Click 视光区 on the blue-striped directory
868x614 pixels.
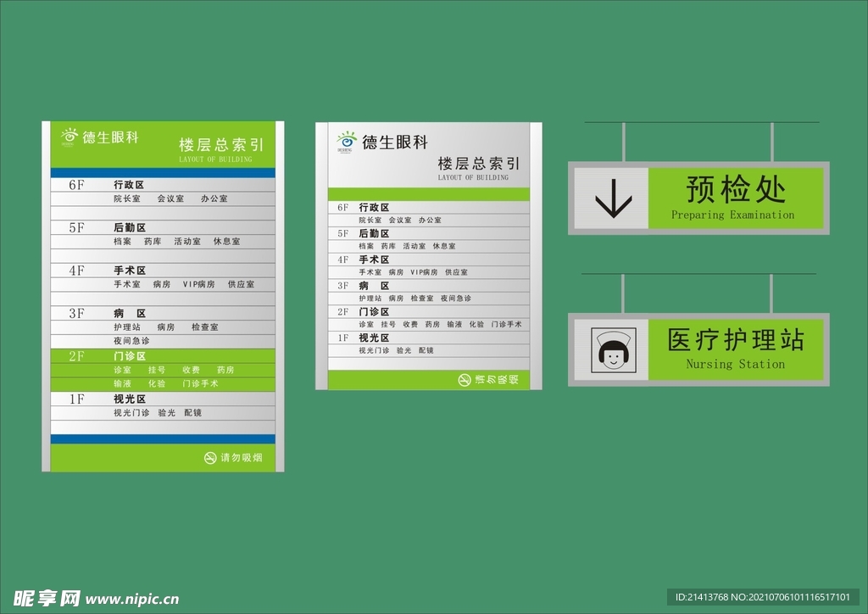pos(130,399)
